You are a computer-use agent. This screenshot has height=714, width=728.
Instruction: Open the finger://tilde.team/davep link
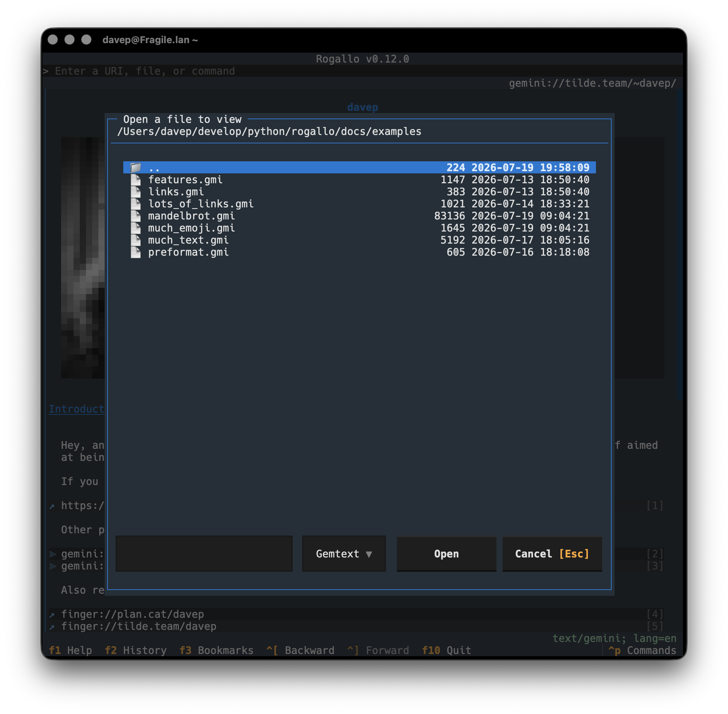139,626
